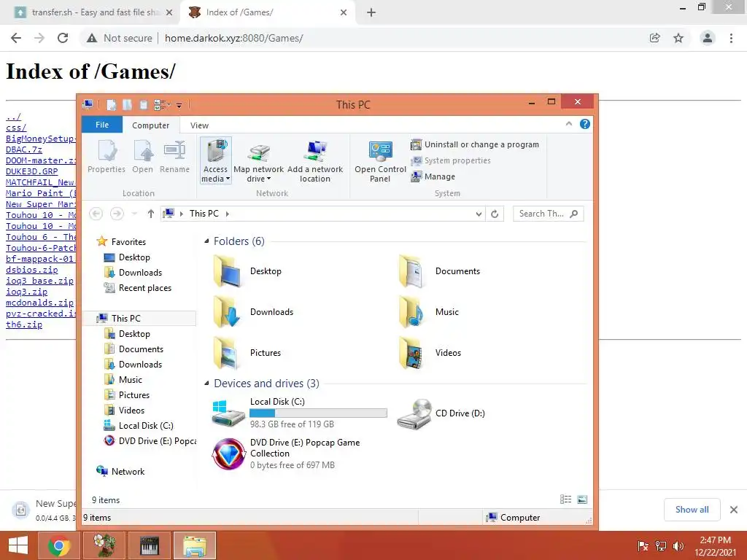Collapse the ribbon with the chevron
Image resolution: width=747 pixels, height=560 pixels.
(569, 124)
